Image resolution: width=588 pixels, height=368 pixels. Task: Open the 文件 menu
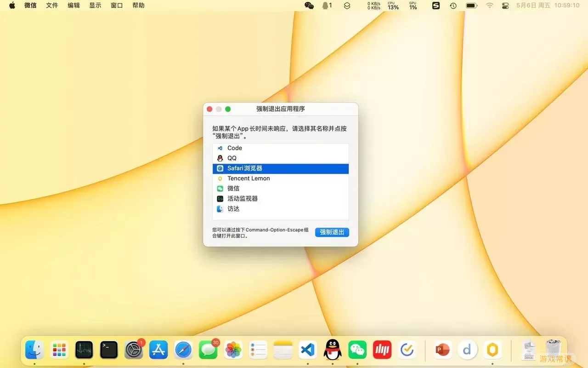tap(52, 6)
